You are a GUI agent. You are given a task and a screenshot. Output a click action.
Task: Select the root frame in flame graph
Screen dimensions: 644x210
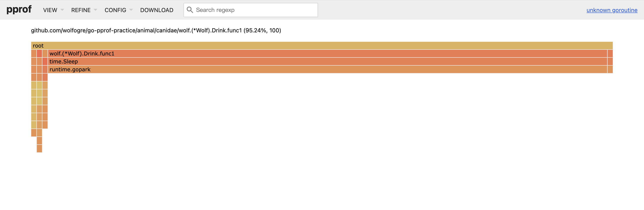click(x=322, y=46)
